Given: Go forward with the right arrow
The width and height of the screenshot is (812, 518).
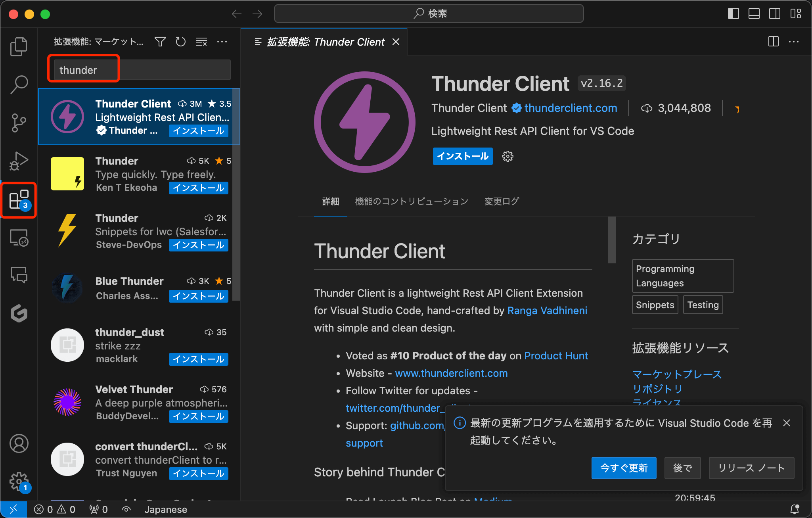Looking at the screenshot, I should (257, 14).
